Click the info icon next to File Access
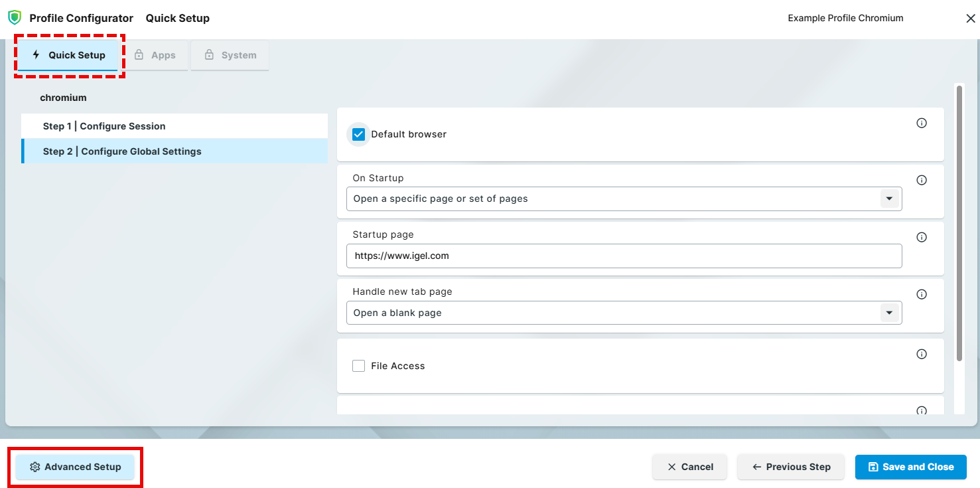This screenshot has height=488, width=980. [x=922, y=354]
